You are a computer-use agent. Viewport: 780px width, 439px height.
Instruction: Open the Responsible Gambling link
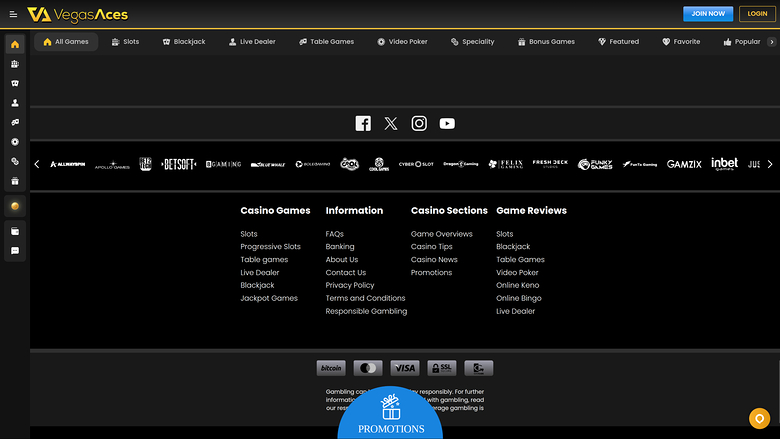(366, 311)
